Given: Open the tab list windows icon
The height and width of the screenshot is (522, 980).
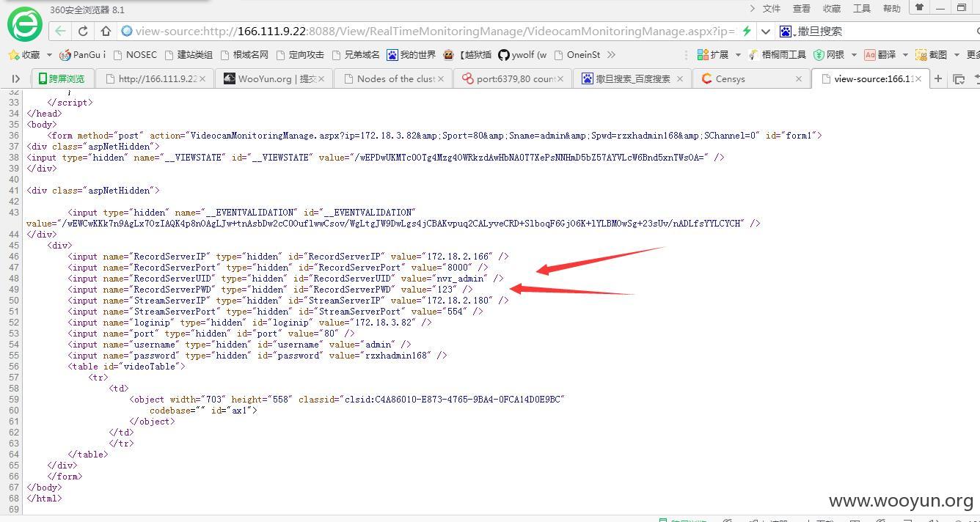Looking at the screenshot, I should pos(958,78).
